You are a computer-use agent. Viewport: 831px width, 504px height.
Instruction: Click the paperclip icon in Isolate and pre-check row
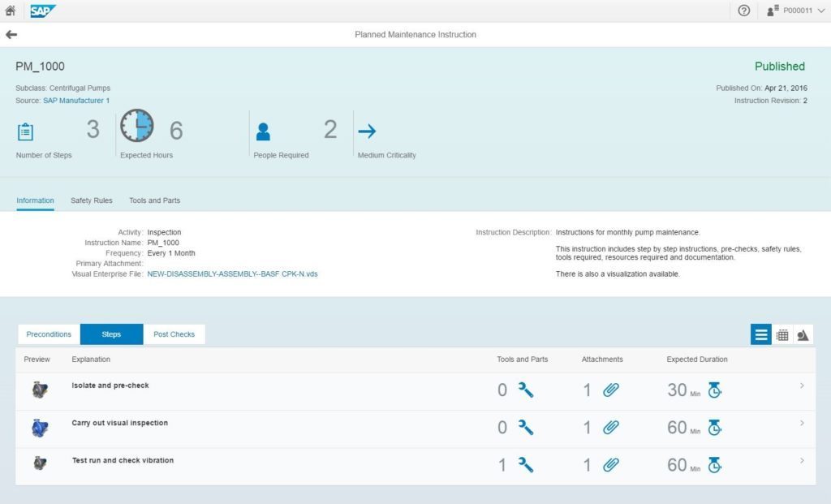tap(610, 390)
